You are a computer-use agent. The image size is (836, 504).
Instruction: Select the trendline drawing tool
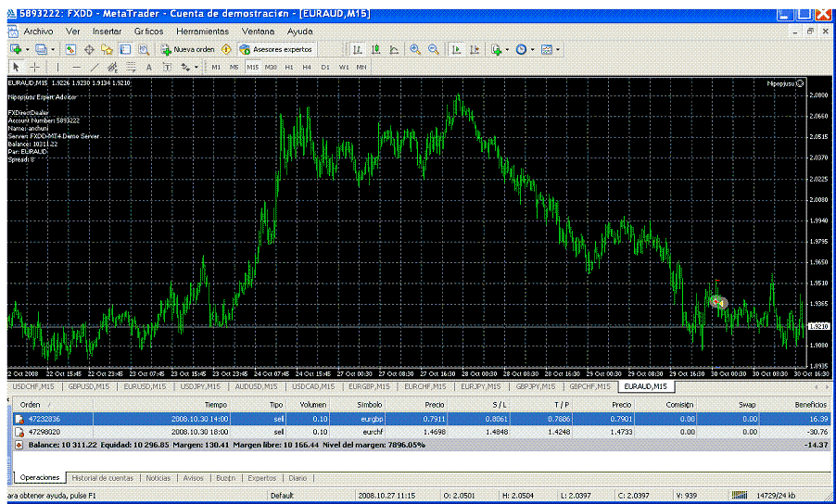pyautogui.click(x=95, y=67)
